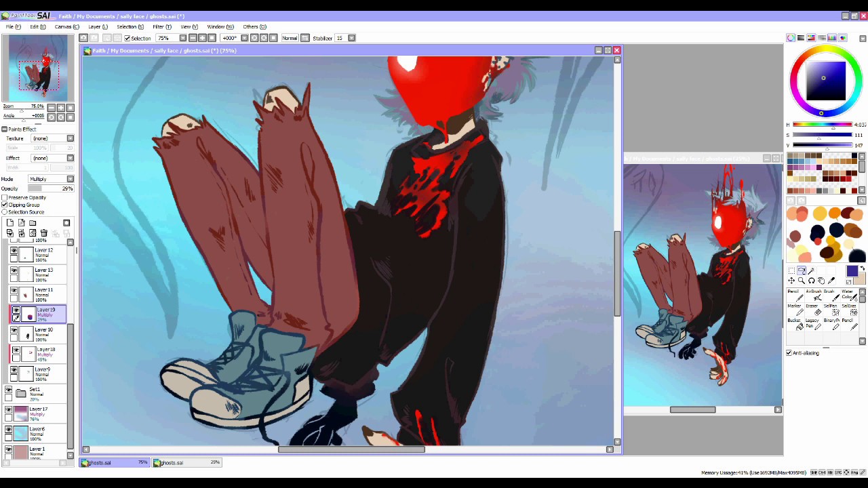Activate the Zoom magnifier tool
The width and height of the screenshot is (868, 488).
pyautogui.click(x=802, y=281)
